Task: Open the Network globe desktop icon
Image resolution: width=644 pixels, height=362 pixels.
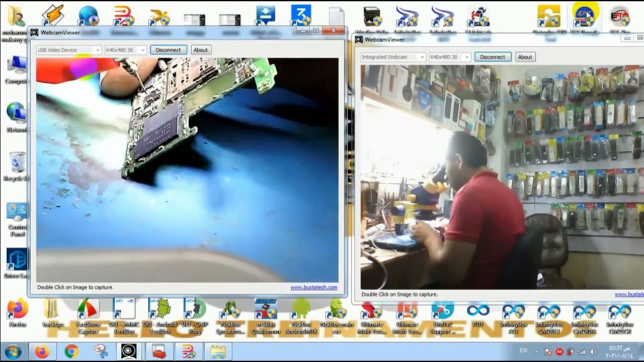Action: (x=17, y=117)
